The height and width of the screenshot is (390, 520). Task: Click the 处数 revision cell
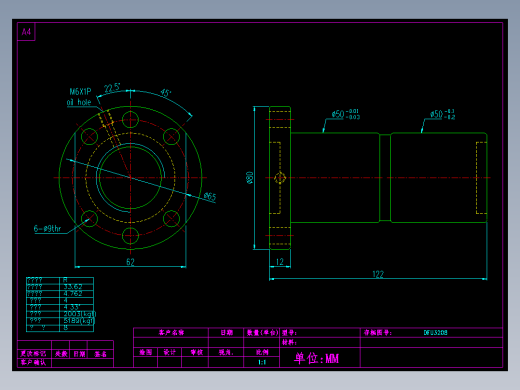[x=61, y=354]
